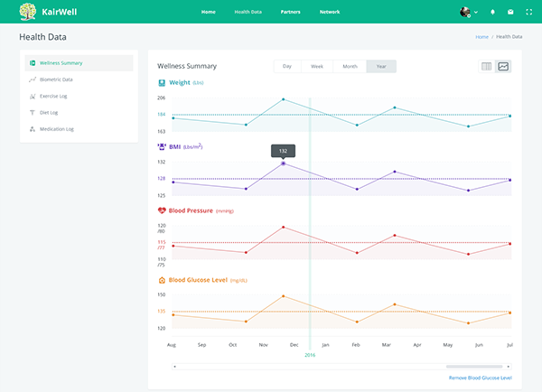Open the Partners navigation menu
The image size is (542, 392).
tap(290, 12)
